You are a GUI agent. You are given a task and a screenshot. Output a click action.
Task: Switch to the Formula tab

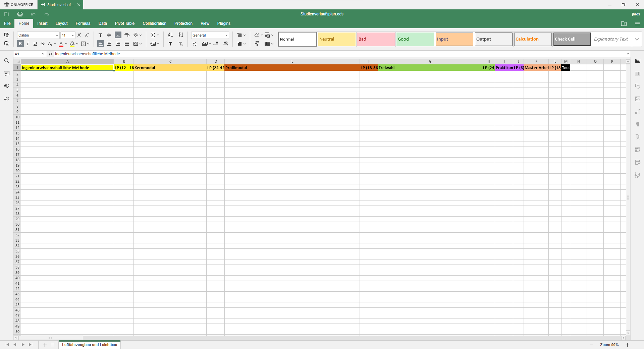83,23
